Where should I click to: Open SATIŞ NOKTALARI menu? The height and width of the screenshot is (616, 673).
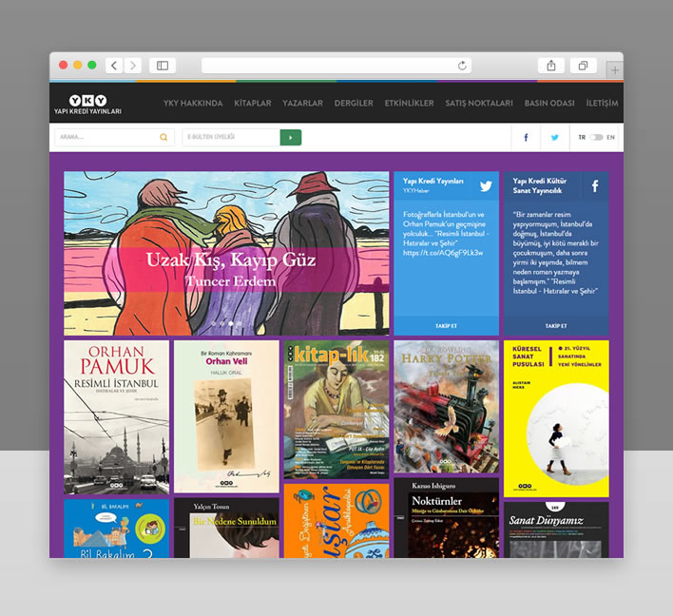point(479,103)
